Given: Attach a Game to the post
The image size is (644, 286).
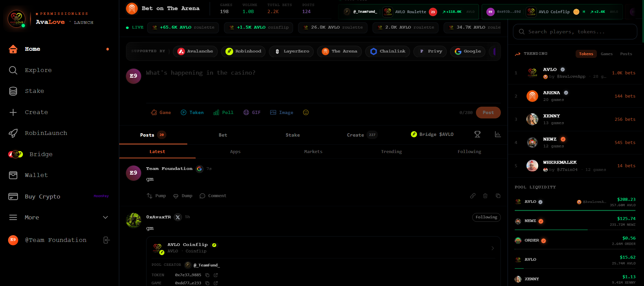Looking at the screenshot, I should click(x=161, y=113).
